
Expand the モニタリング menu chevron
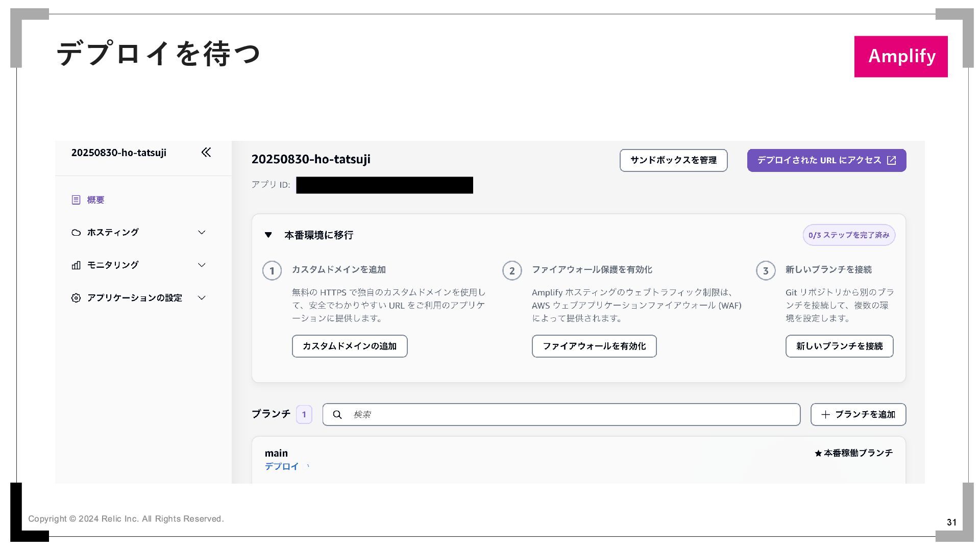(202, 265)
